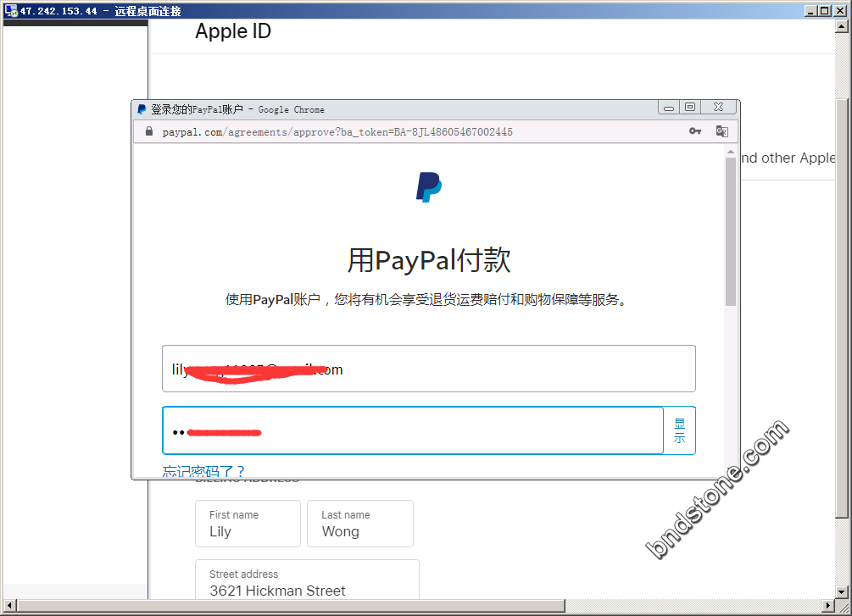Maximize the PayPal Chrome popup window
Image resolution: width=852 pixels, height=616 pixels.
tap(690, 108)
